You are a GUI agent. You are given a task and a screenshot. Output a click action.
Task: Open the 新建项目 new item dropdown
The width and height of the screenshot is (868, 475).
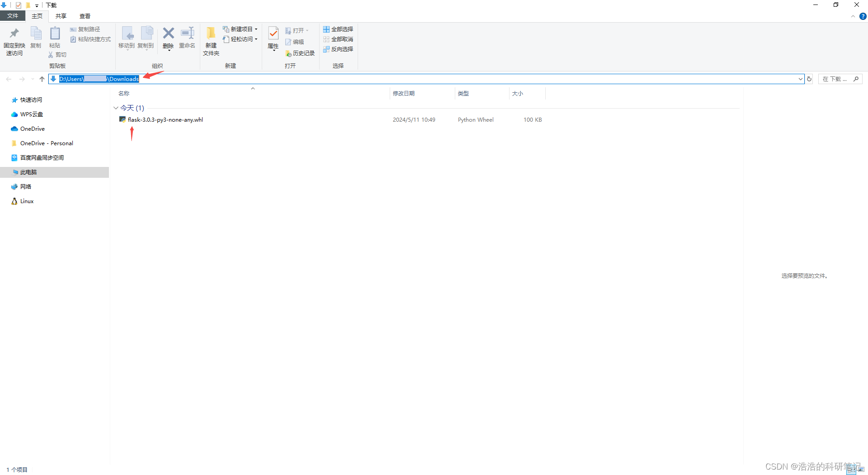(x=240, y=29)
